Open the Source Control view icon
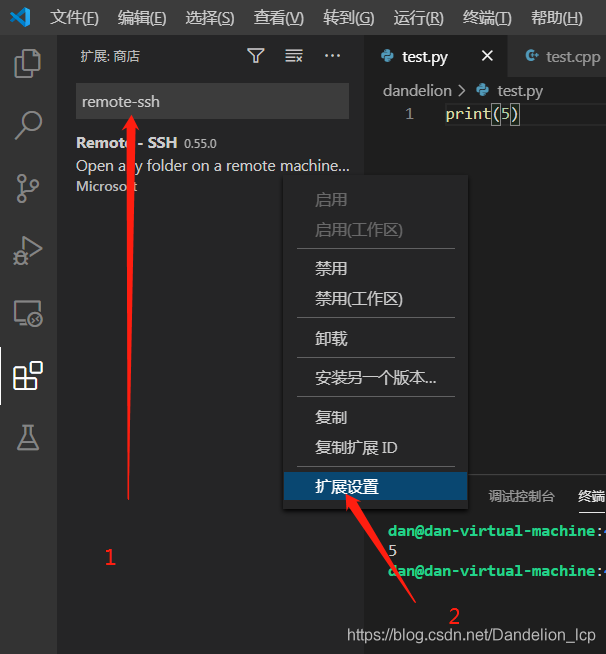Image resolution: width=606 pixels, height=654 pixels. coord(28,188)
